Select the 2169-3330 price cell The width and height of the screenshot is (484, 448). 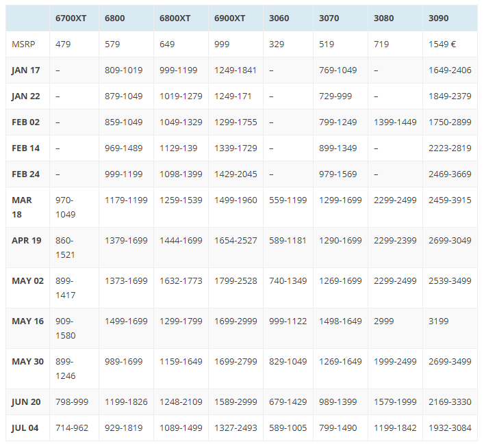coord(450,402)
